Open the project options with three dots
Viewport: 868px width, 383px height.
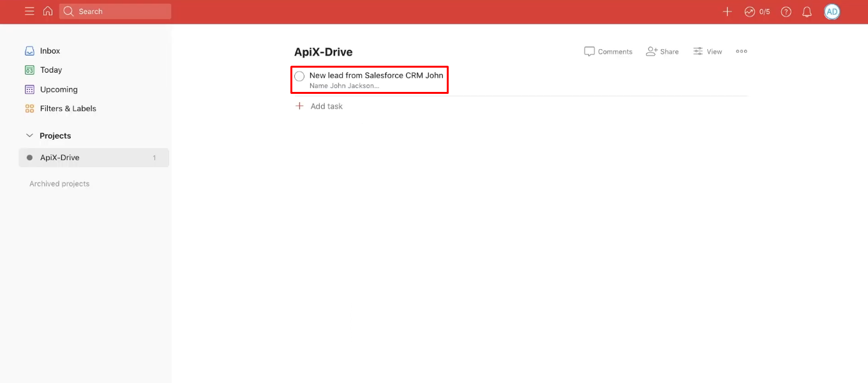pos(741,51)
